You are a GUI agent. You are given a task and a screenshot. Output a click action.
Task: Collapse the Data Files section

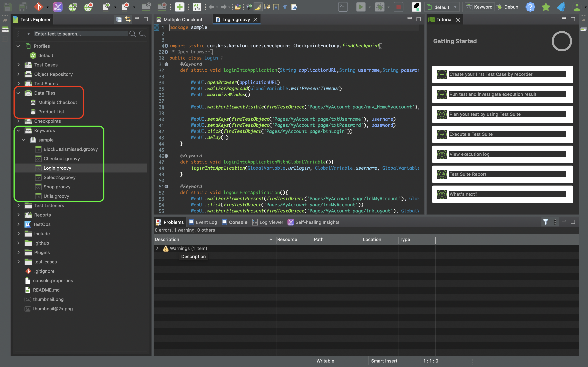(x=18, y=93)
